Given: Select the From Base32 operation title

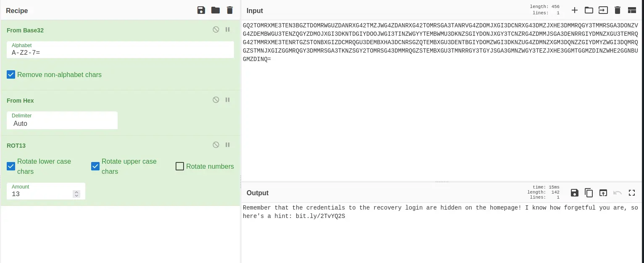Looking at the screenshot, I should pos(25,30).
